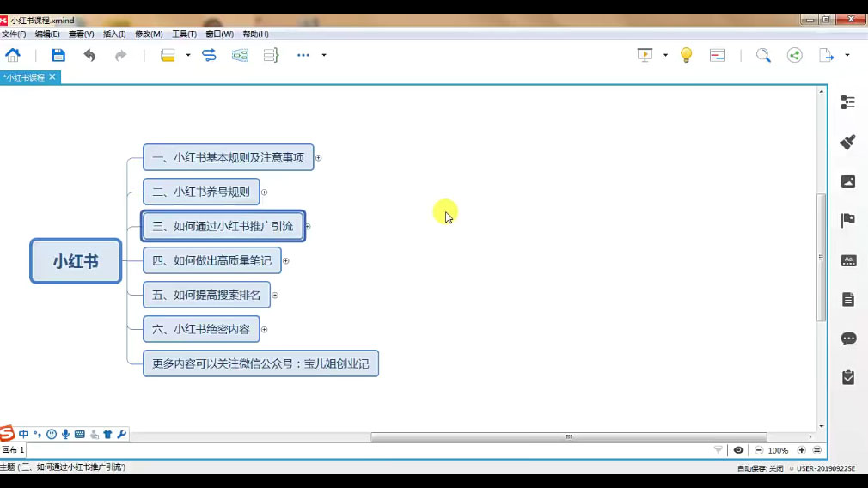Viewport: 868px width, 488px height.
Task: Click the Sogou input method logo
Action: (7, 433)
